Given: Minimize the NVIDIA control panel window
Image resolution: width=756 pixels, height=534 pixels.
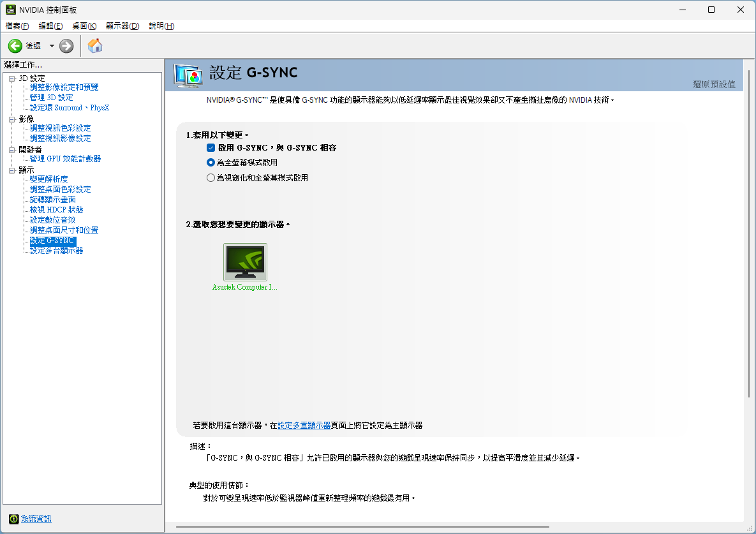Looking at the screenshot, I should [x=683, y=10].
